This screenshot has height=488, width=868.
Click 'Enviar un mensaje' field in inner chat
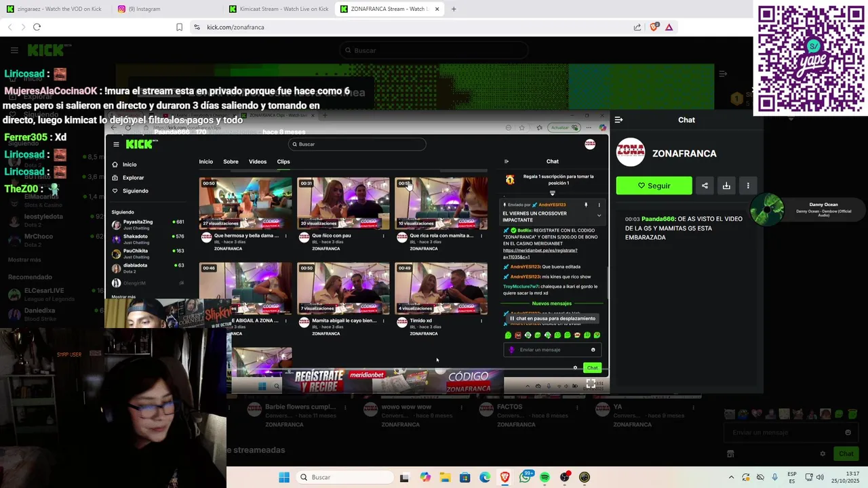point(553,350)
